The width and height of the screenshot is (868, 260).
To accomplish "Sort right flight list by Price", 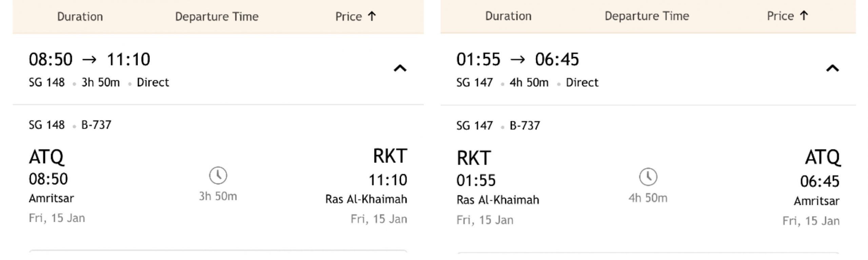I will coord(788,16).
